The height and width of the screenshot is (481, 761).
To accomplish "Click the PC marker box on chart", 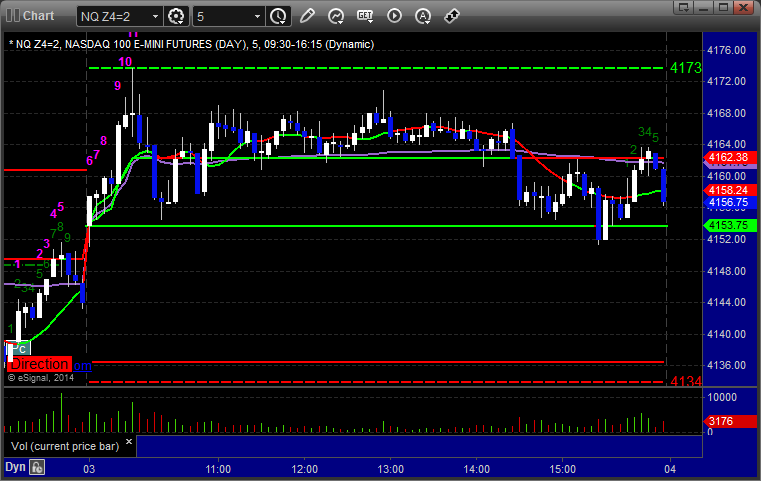I will [x=18, y=348].
